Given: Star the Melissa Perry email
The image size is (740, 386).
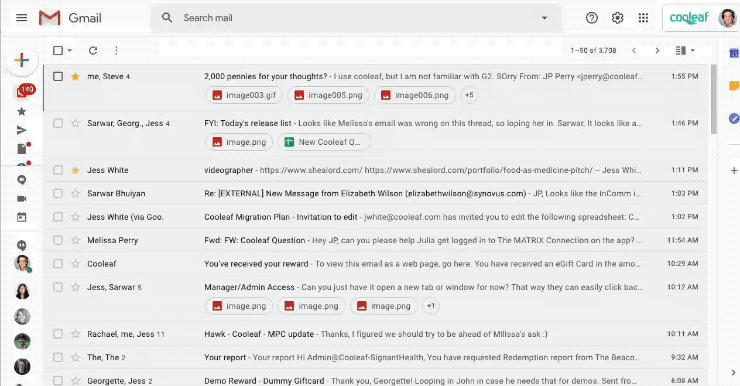Looking at the screenshot, I should tap(75, 240).
